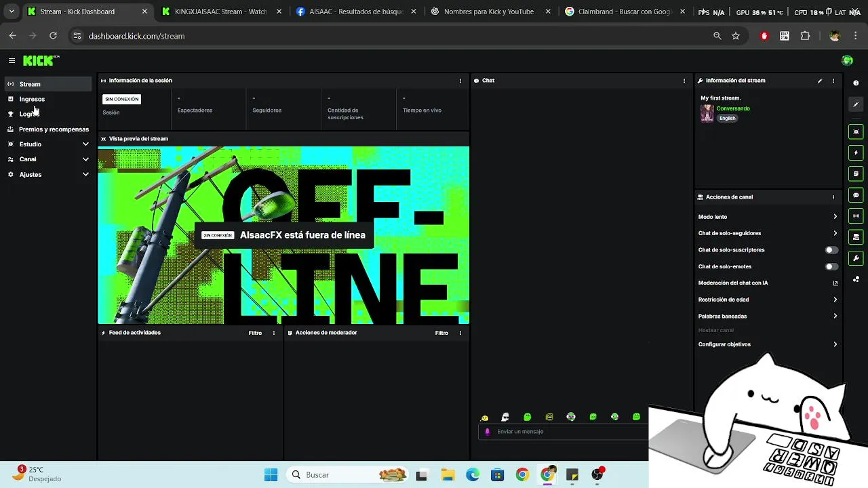This screenshot has width=868, height=488.
Task: Click the offline stream preview image
Action: [283, 235]
